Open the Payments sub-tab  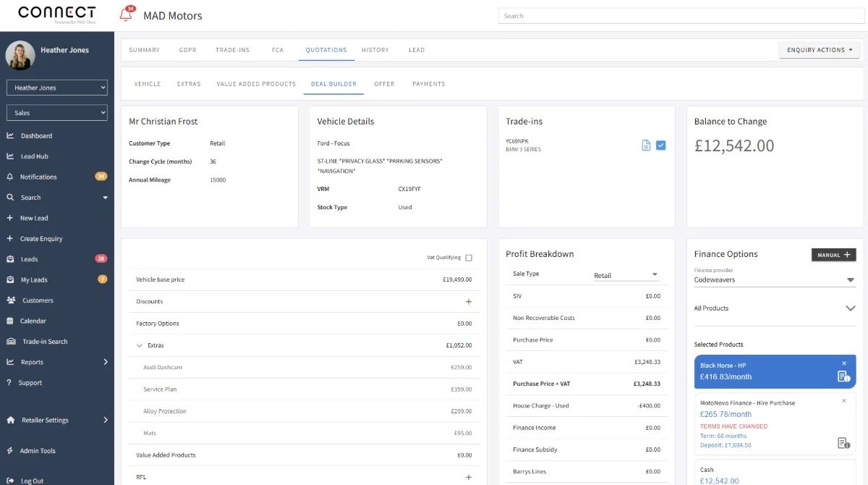coord(429,84)
